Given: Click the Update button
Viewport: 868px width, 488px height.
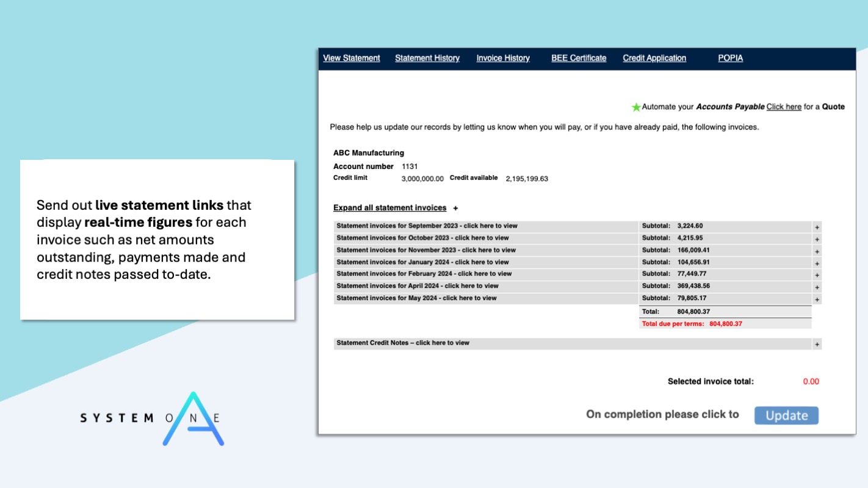Looking at the screenshot, I should pyautogui.click(x=786, y=415).
